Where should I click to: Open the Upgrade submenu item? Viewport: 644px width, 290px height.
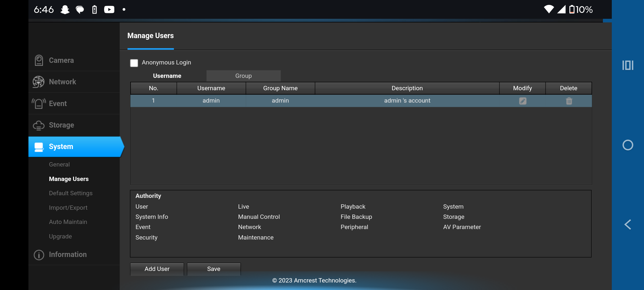[x=60, y=236]
